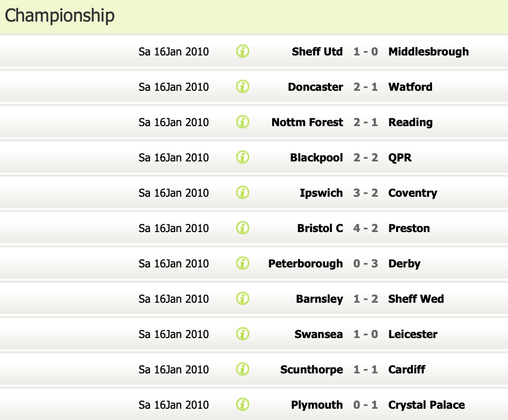This screenshot has width=508, height=420.
Task: Click the Championship section header
Action: [60, 16]
